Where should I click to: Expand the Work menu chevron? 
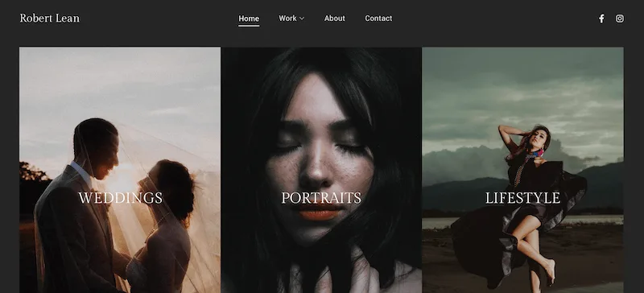point(302,19)
